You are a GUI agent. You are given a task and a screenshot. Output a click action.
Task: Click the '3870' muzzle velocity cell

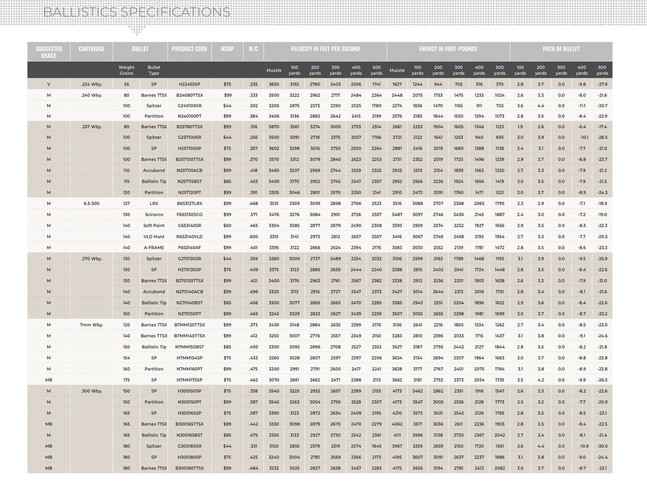(x=274, y=127)
